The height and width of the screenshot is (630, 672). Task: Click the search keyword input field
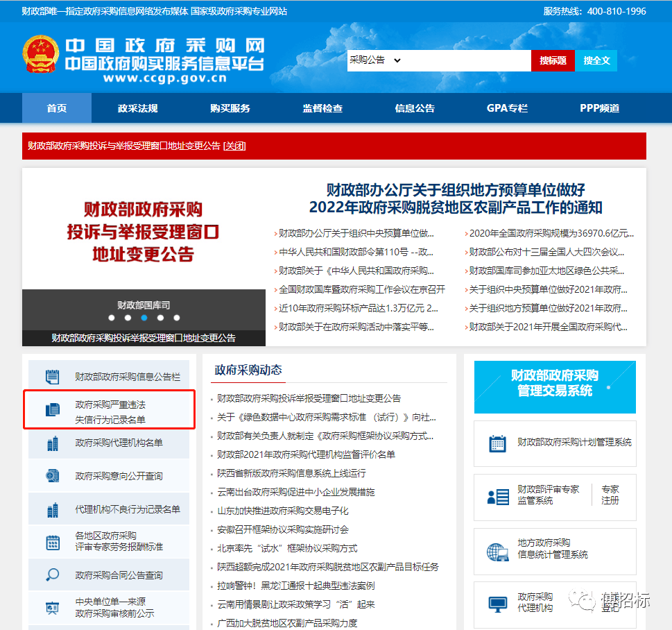pyautogui.click(x=467, y=60)
